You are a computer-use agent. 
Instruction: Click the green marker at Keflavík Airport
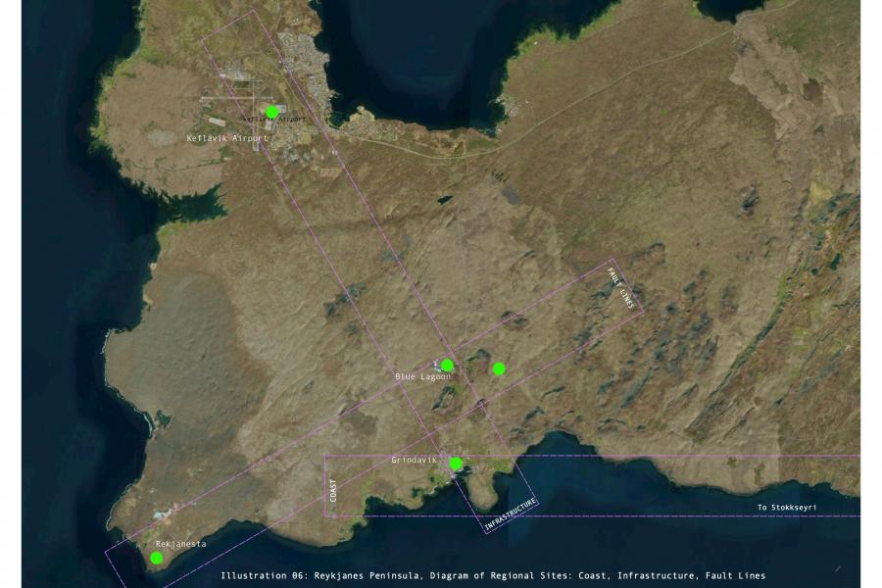click(x=272, y=112)
